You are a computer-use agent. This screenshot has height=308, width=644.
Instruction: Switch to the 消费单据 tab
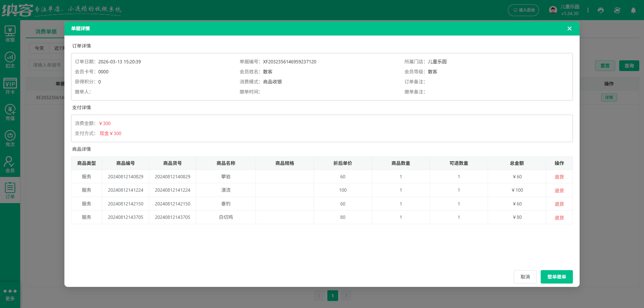click(x=46, y=31)
